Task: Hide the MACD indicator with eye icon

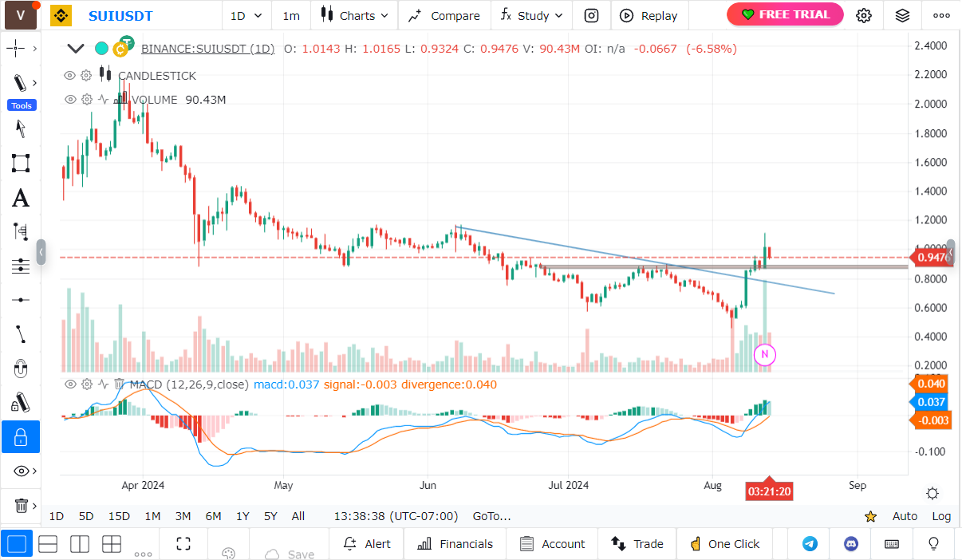Action: (69, 385)
